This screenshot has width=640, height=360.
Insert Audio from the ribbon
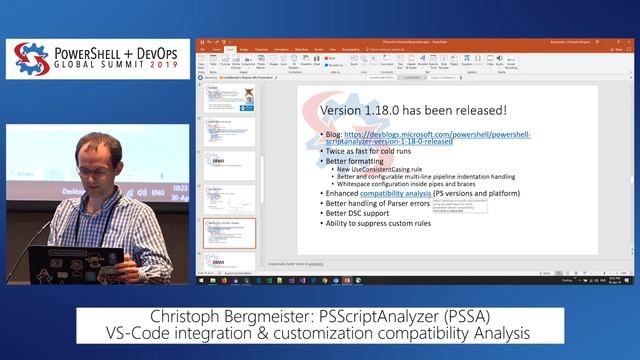pos(500,61)
